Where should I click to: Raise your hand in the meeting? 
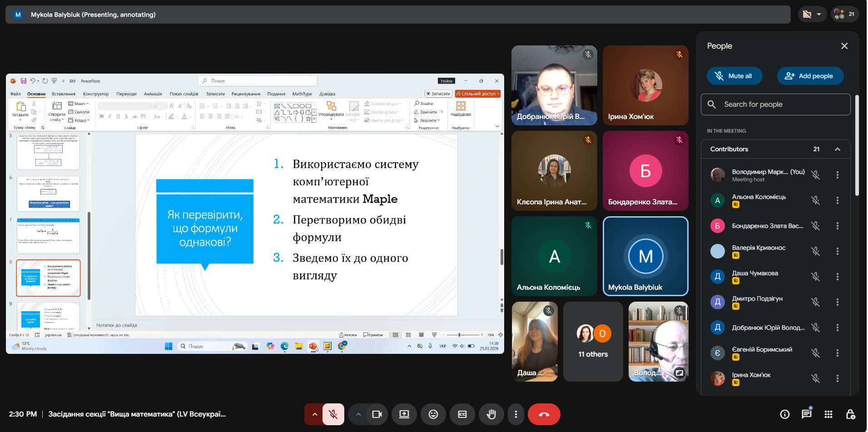pos(491,414)
